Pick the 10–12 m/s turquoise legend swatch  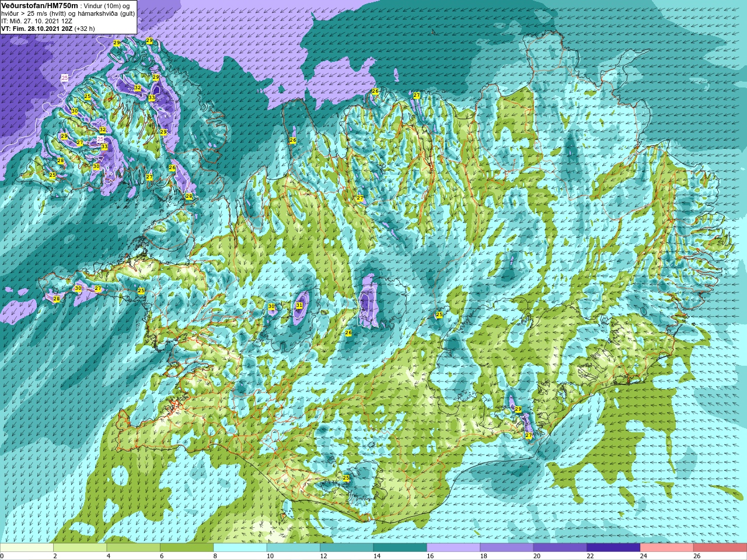click(294, 548)
